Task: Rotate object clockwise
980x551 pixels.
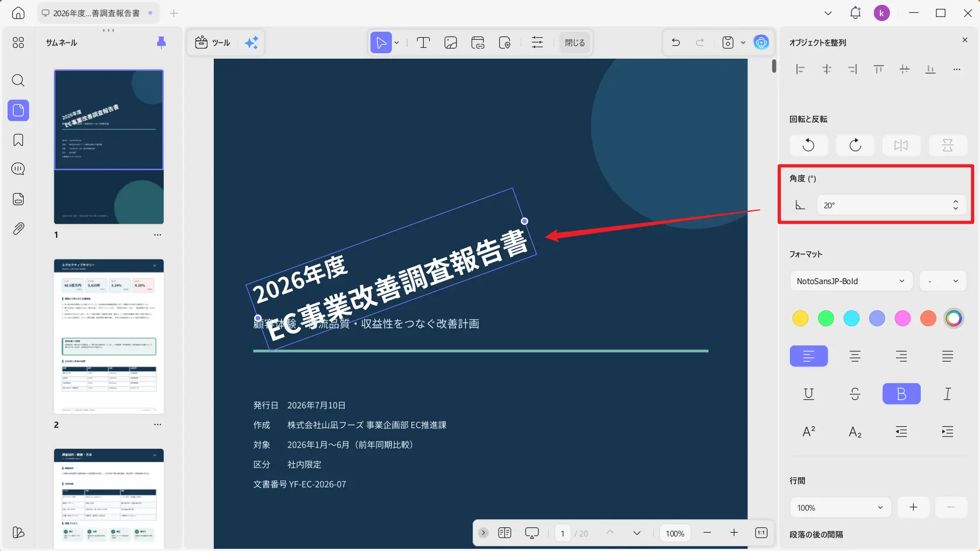Action: pos(855,145)
